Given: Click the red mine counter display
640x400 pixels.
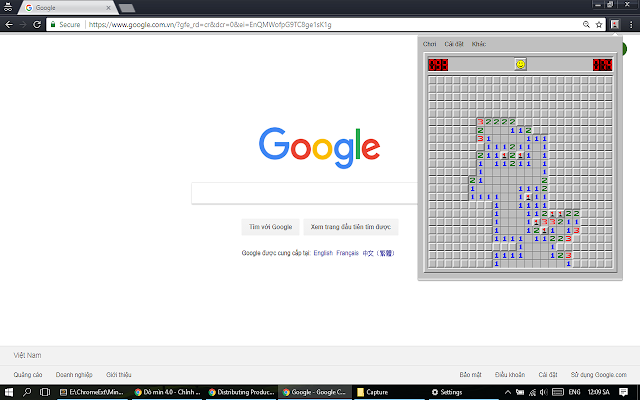Looking at the screenshot, I should click(438, 64).
